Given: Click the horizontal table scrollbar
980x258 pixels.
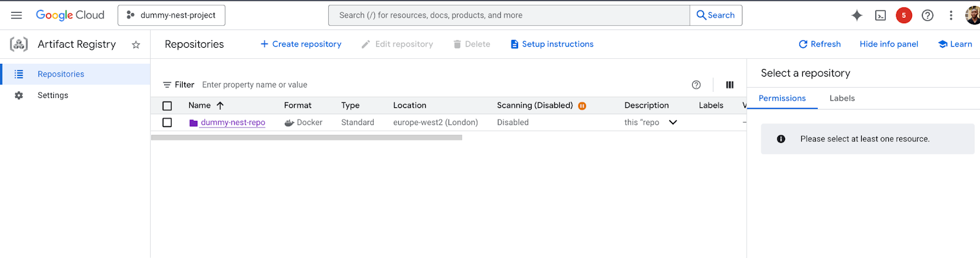Looking at the screenshot, I should pyautogui.click(x=307, y=138).
